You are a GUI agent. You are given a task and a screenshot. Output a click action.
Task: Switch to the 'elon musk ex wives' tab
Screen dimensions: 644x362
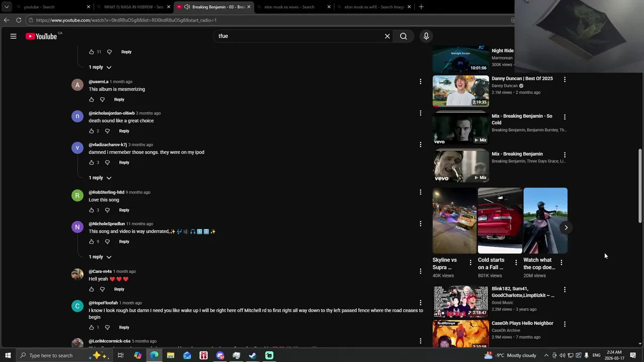click(x=294, y=7)
